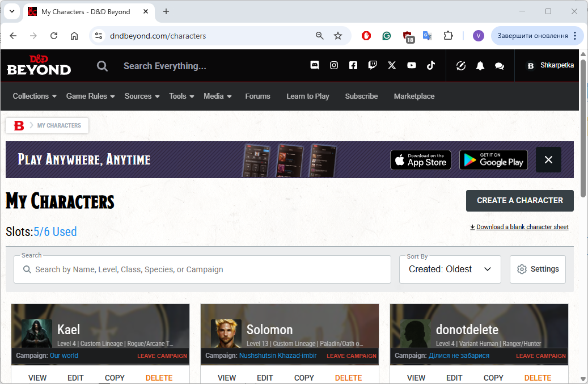Open the Sort By dropdown
This screenshot has width=588, height=384.
(x=450, y=269)
